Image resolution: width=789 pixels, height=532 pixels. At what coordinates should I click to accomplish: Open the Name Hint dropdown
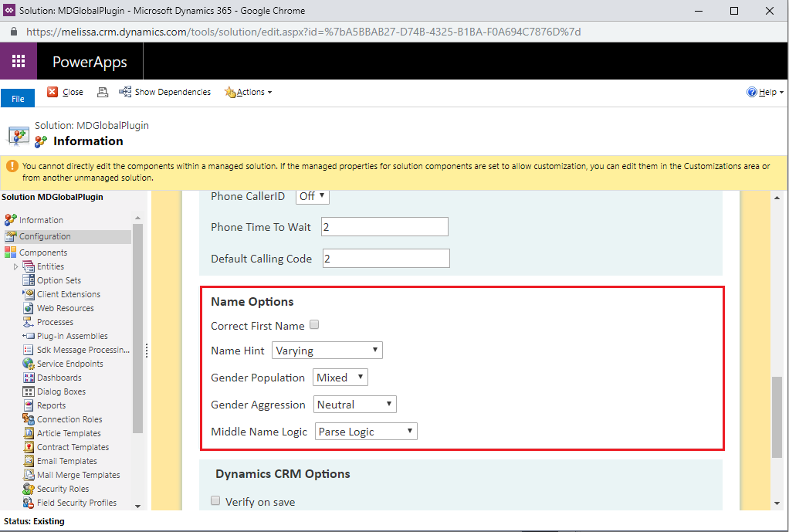coord(327,351)
